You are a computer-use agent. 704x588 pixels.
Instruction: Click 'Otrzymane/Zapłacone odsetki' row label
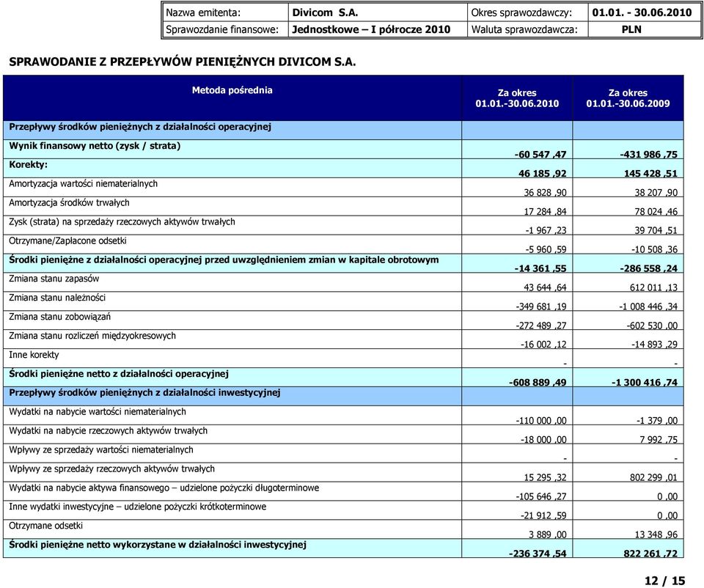point(67,240)
